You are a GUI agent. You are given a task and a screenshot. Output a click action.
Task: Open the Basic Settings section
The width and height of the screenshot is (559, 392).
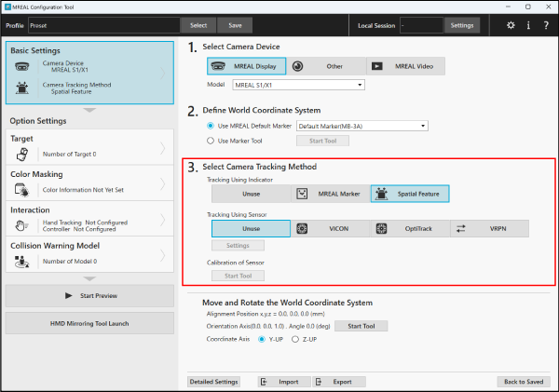click(x=89, y=73)
